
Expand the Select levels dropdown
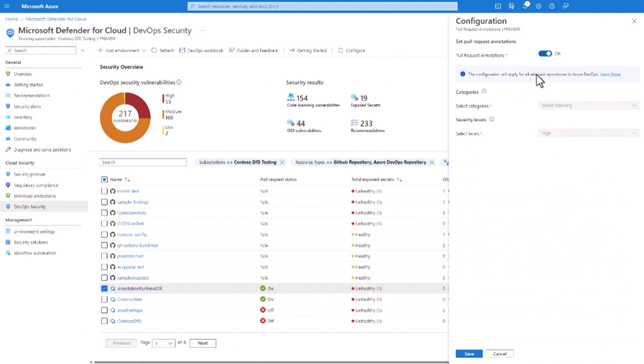pos(589,134)
